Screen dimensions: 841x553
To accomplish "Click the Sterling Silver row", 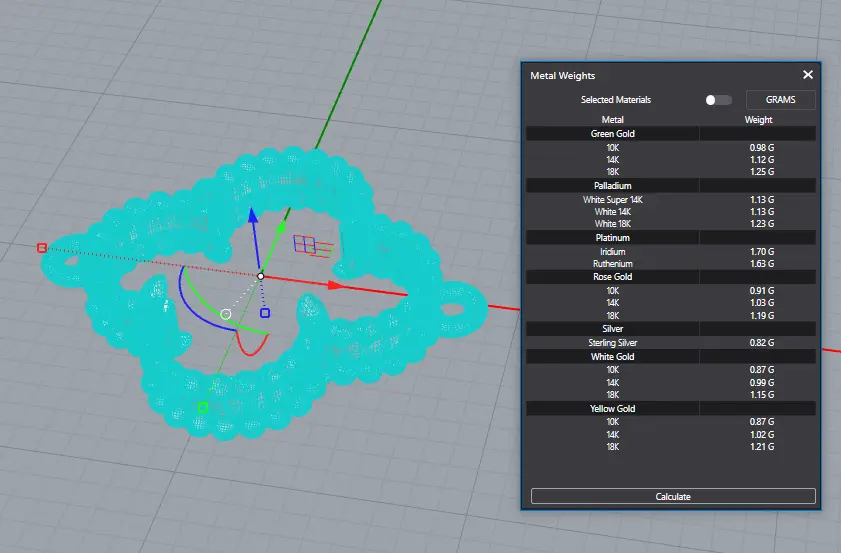I will tap(612, 342).
